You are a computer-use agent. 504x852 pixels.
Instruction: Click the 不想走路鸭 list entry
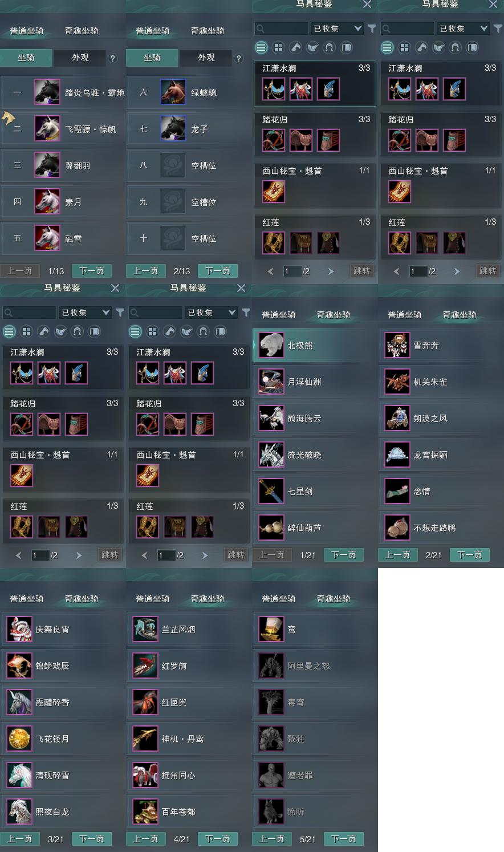pos(441,528)
